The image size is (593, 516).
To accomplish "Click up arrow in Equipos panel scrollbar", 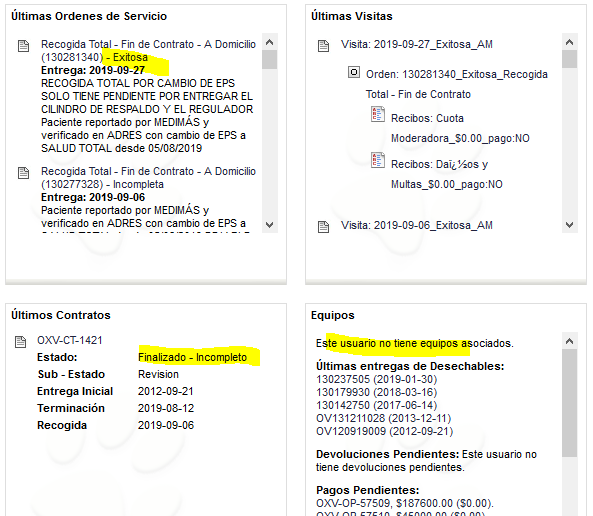I will click(569, 341).
